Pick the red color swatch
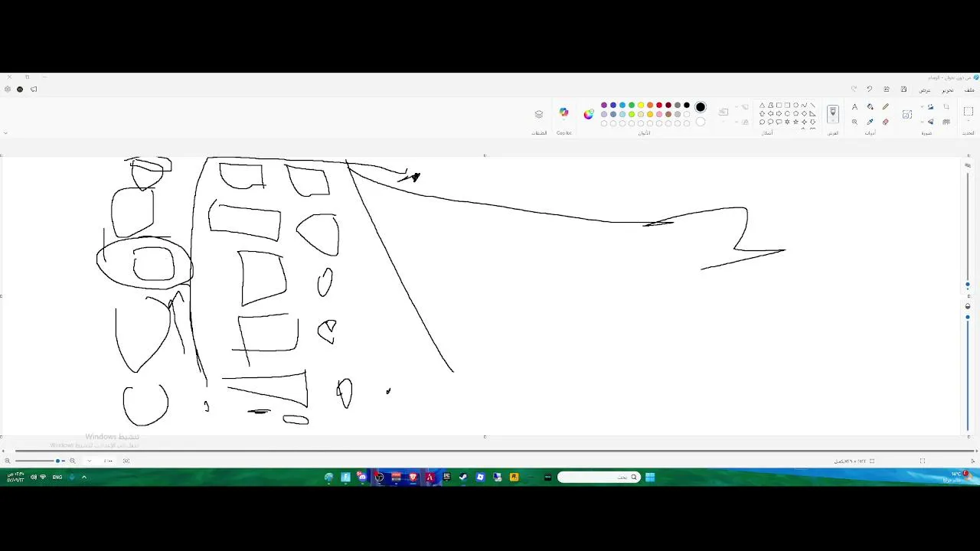The image size is (980, 551). coord(659,106)
